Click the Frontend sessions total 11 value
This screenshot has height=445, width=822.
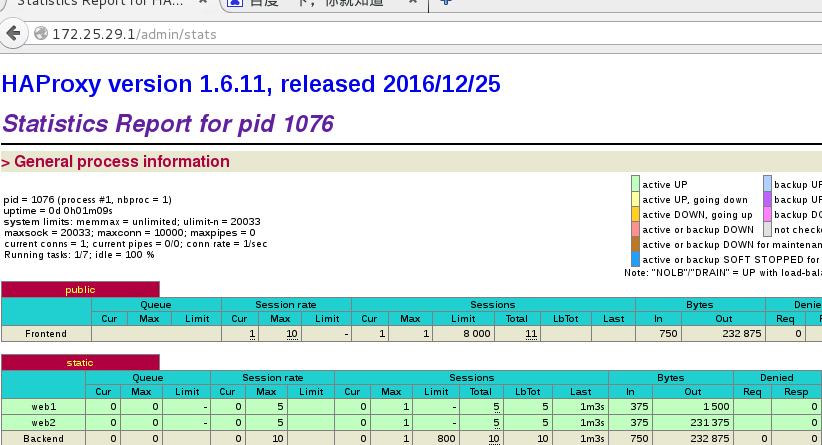coord(531,334)
